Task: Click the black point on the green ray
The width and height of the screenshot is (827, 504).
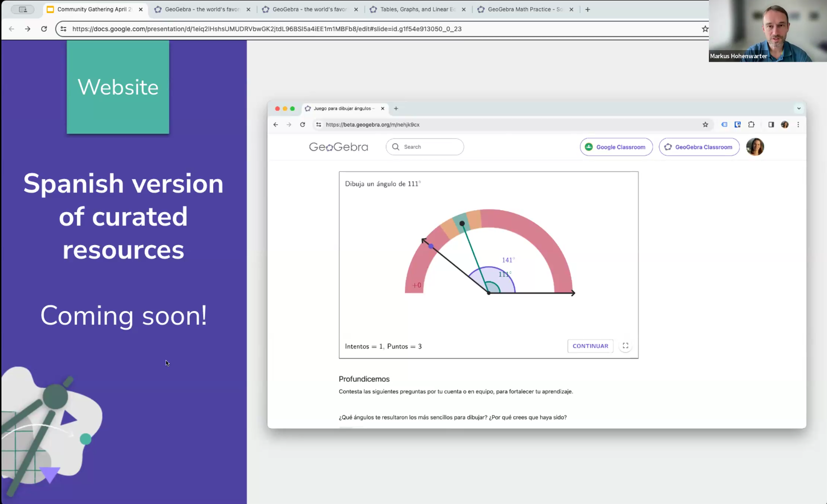Action: click(462, 224)
